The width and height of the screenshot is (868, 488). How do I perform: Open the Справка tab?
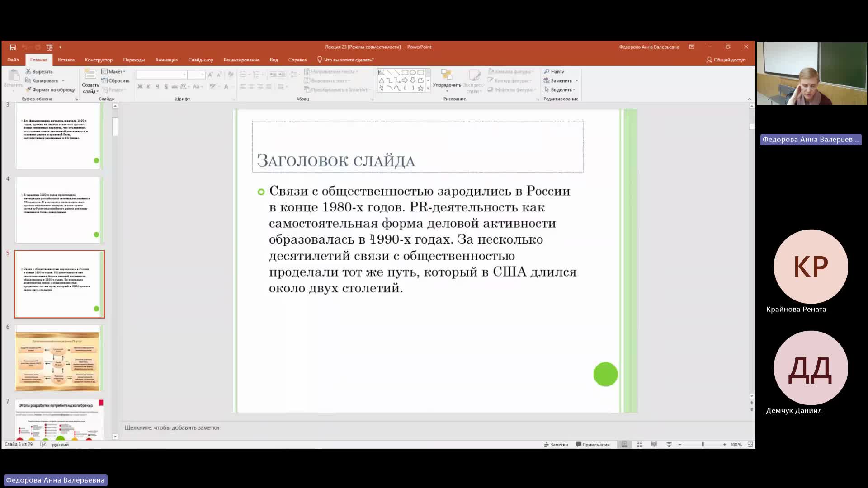(x=297, y=60)
